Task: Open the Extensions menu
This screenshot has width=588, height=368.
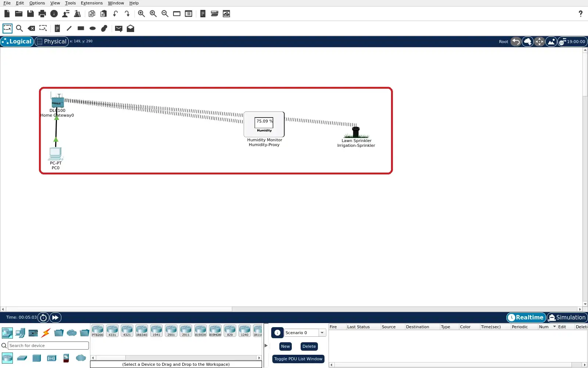Action: (x=92, y=3)
